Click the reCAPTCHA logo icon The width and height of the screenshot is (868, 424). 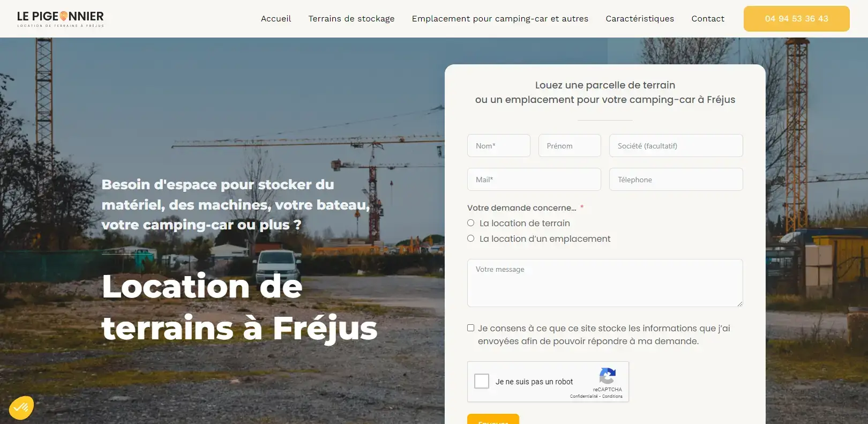(608, 376)
